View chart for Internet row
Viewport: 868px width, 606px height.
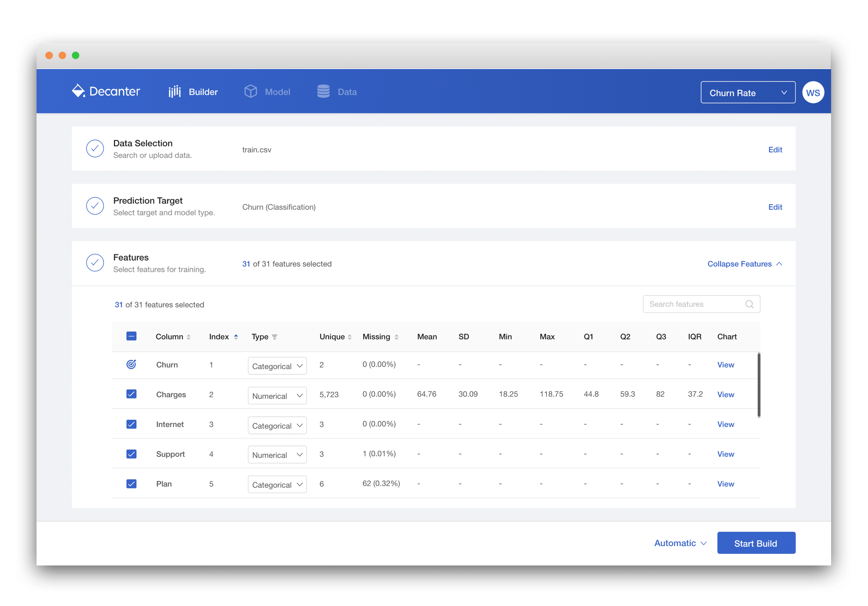pos(726,424)
